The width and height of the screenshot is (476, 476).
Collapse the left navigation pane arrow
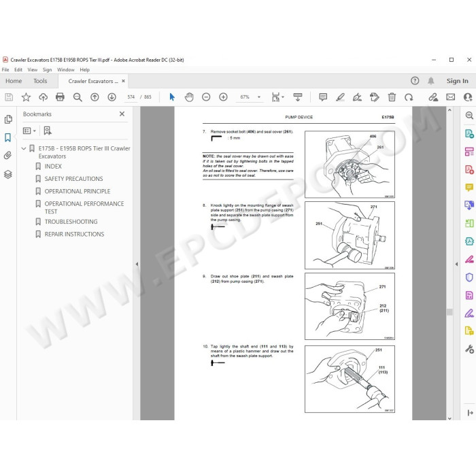point(137,264)
